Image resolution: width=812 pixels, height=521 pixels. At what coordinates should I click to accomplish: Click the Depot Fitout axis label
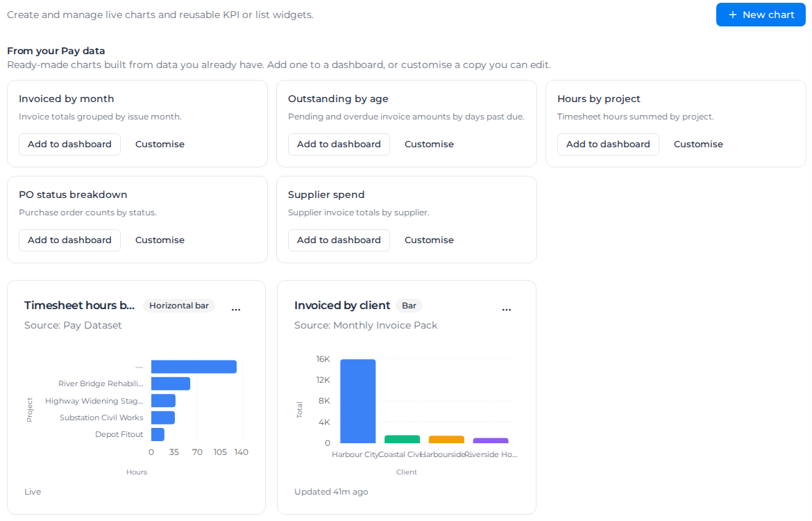119,434
